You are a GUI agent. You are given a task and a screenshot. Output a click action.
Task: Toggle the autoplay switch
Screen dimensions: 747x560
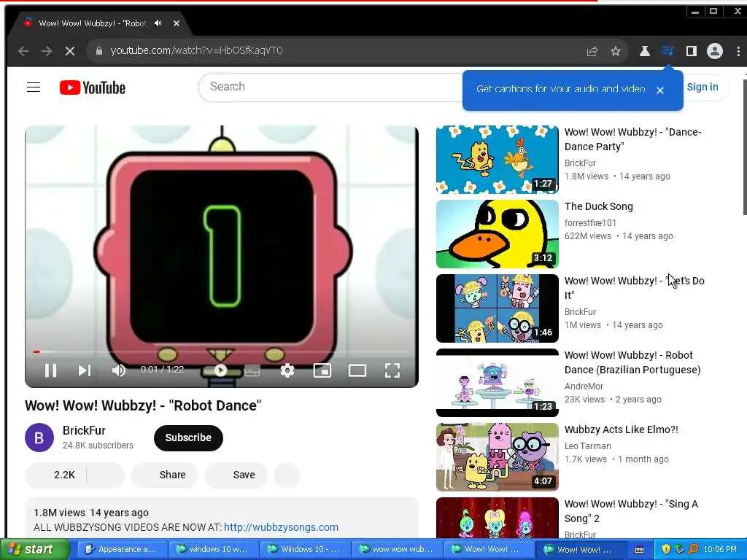pyautogui.click(x=220, y=370)
